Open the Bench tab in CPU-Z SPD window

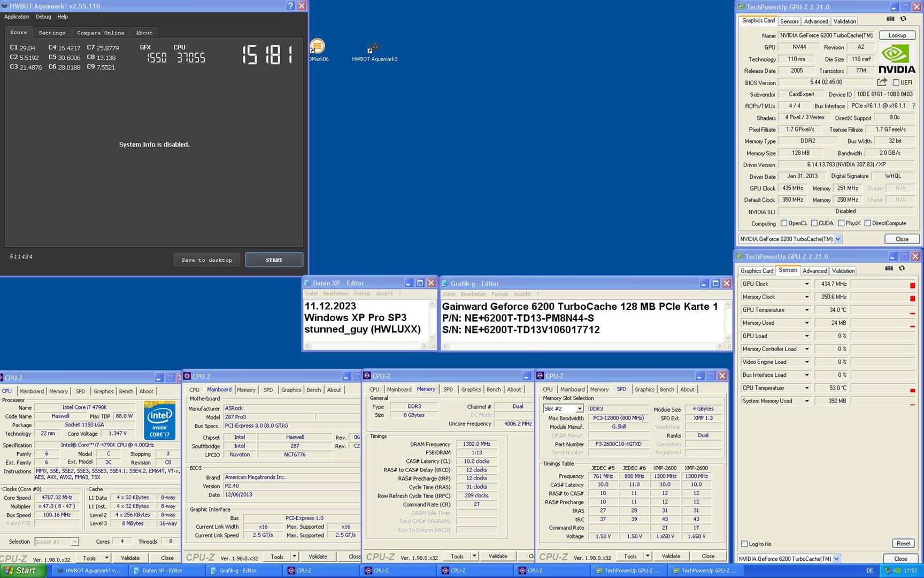(667, 390)
